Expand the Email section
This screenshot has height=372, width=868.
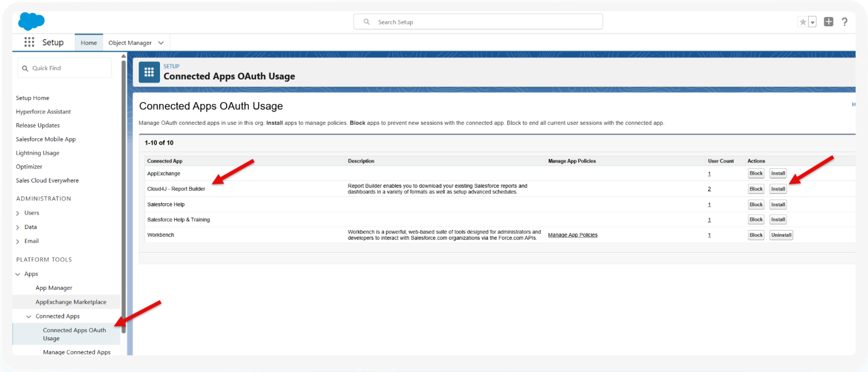coord(18,241)
